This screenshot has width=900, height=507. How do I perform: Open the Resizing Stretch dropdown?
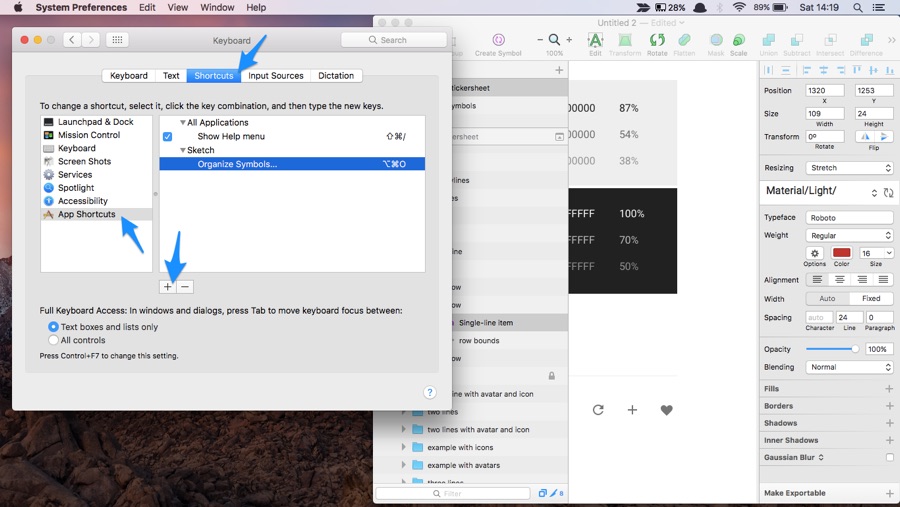[849, 168]
